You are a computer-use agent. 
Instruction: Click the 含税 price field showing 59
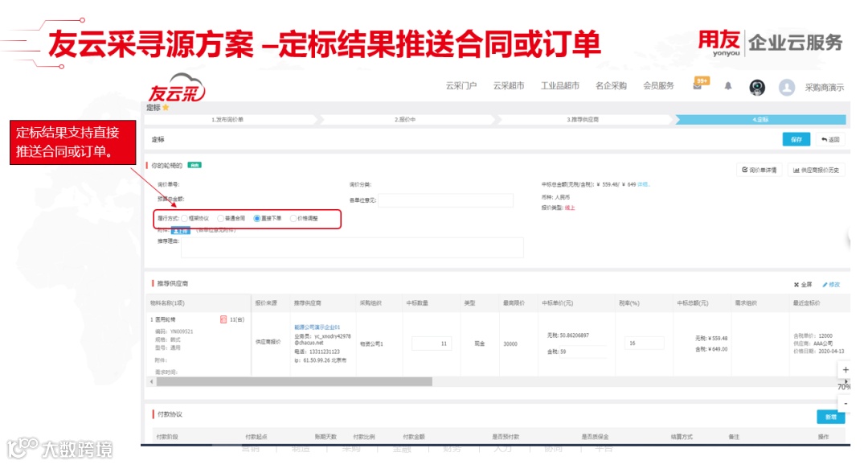coord(583,352)
